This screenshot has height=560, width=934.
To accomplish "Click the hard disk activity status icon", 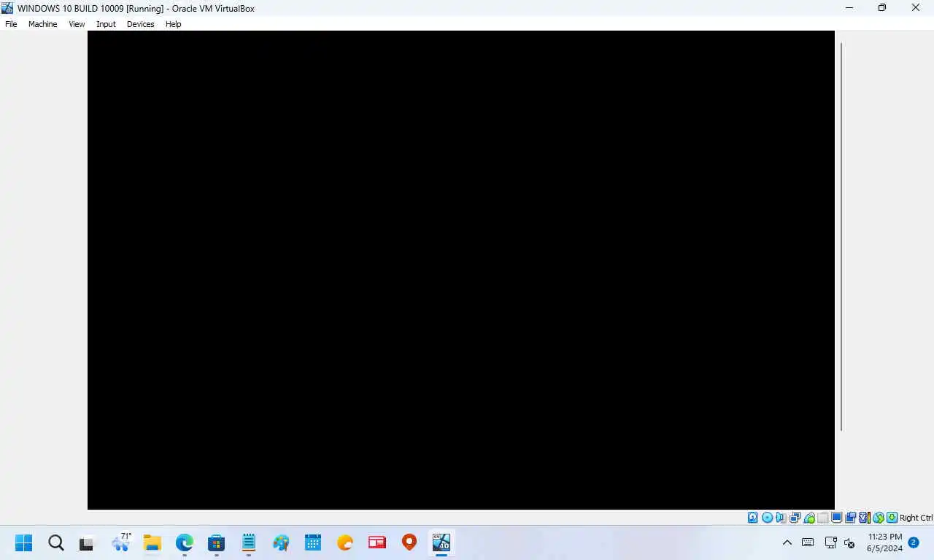I will pyautogui.click(x=753, y=518).
